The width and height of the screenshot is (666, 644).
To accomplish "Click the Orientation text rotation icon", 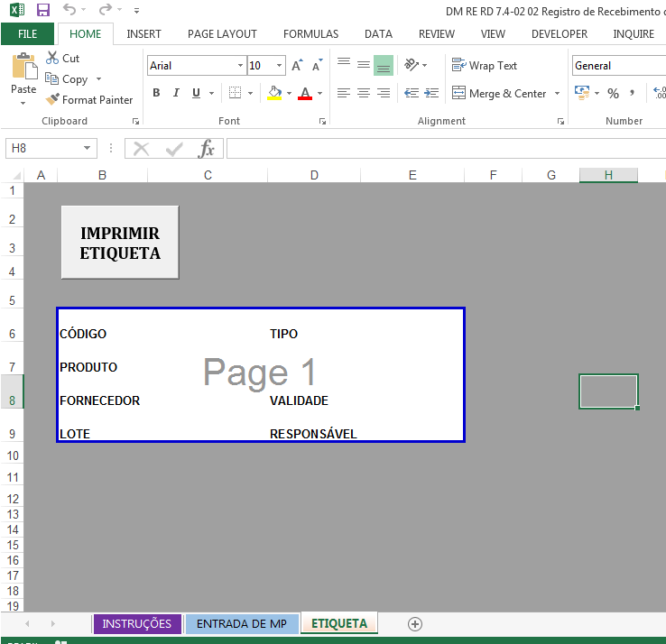I will point(412,65).
